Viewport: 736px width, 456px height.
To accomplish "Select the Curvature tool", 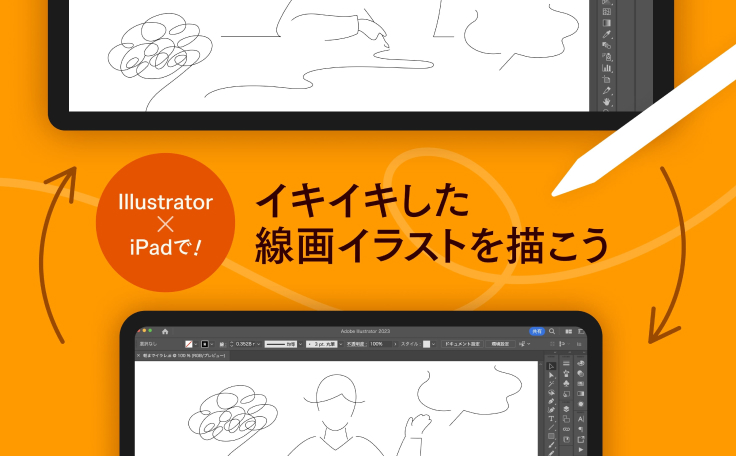I will pos(552,410).
